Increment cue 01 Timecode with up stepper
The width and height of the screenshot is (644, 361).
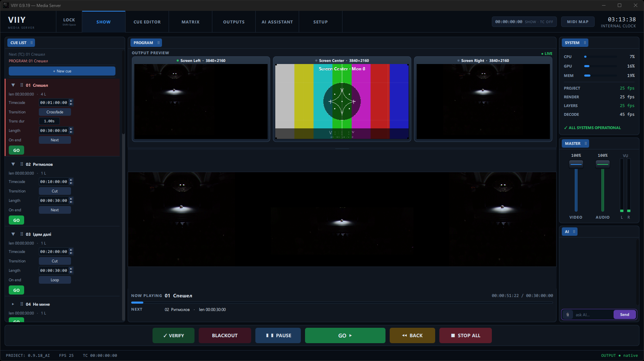(71, 101)
